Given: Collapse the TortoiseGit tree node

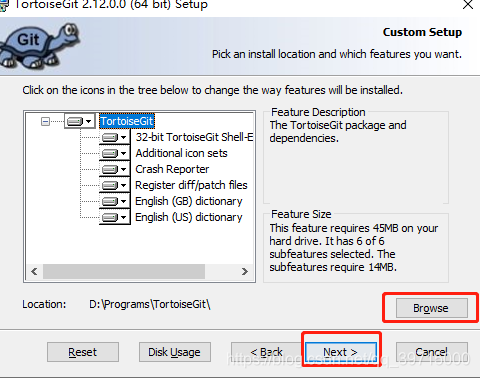Looking at the screenshot, I should [x=45, y=121].
